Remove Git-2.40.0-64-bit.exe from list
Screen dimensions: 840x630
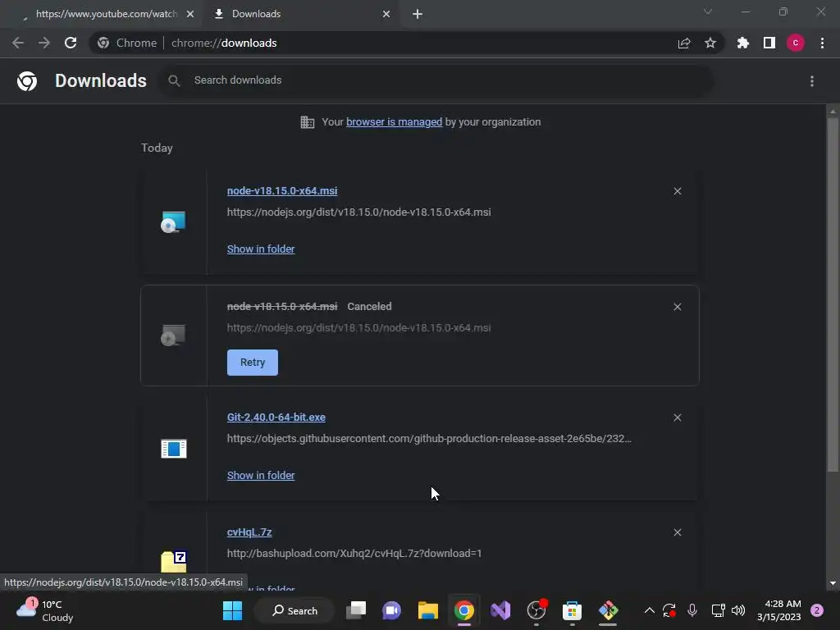(x=677, y=418)
